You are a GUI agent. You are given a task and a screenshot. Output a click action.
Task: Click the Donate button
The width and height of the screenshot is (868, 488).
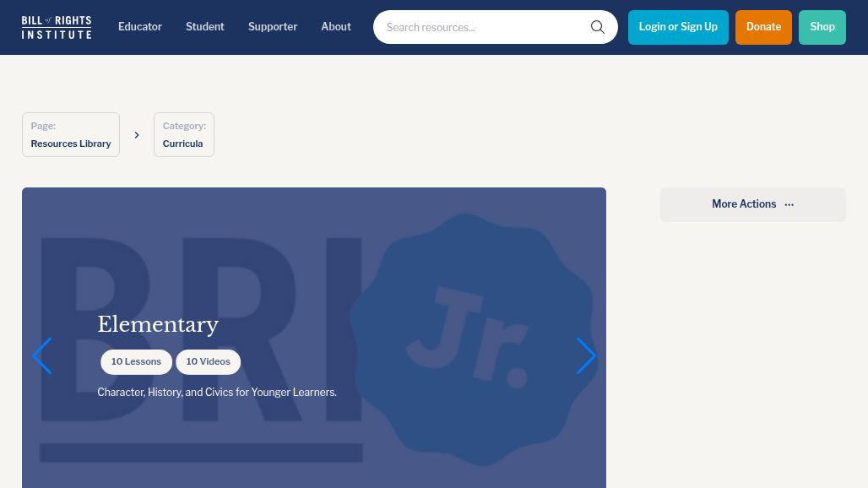click(x=763, y=27)
